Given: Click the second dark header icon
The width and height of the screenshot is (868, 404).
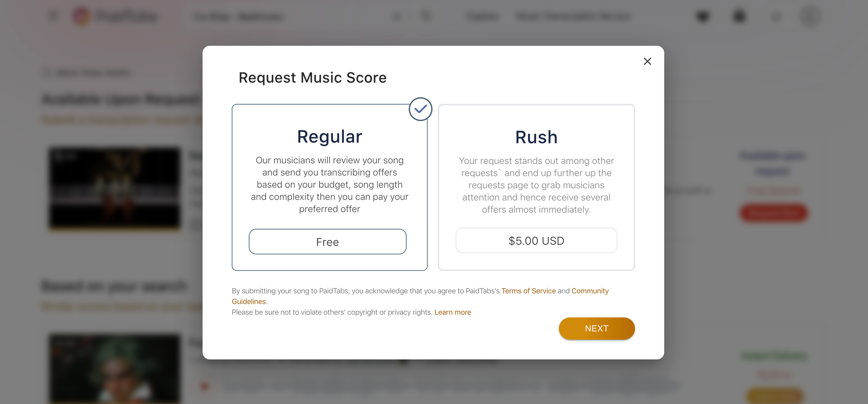Looking at the screenshot, I should click(x=739, y=16).
